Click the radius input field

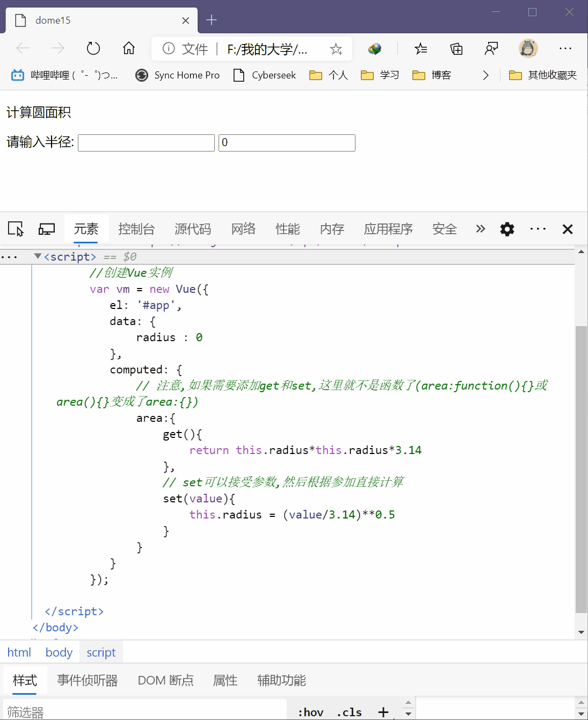click(146, 143)
